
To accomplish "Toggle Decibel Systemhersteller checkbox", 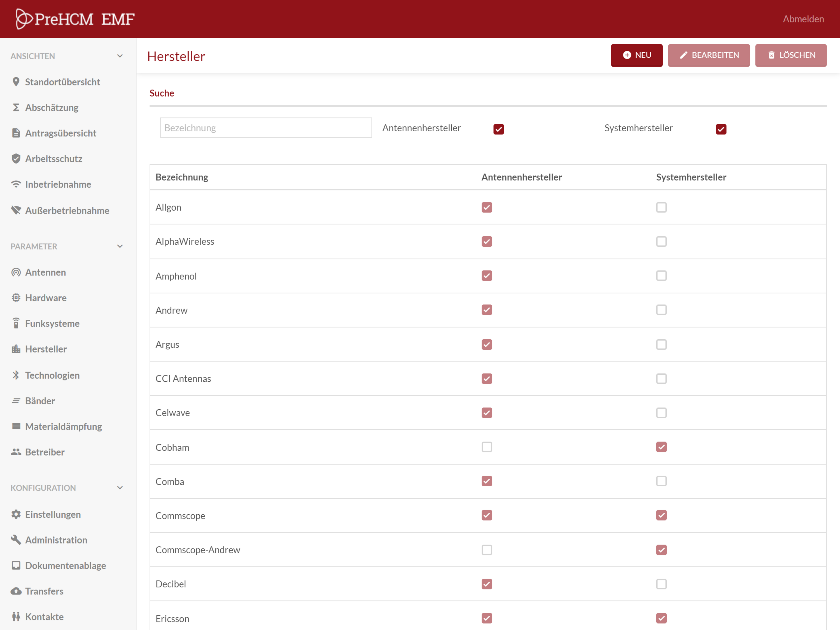I will point(661,584).
